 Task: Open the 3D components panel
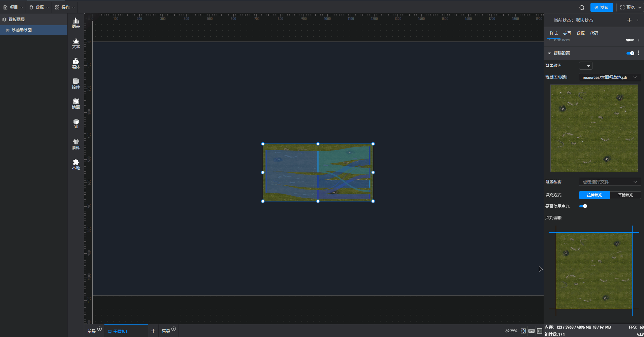click(x=76, y=124)
